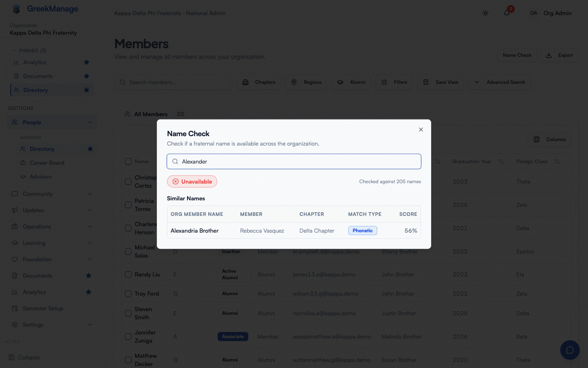Viewport: 588px width, 368px height.
Task: Click the fraternal name search field
Action: pyautogui.click(x=294, y=162)
